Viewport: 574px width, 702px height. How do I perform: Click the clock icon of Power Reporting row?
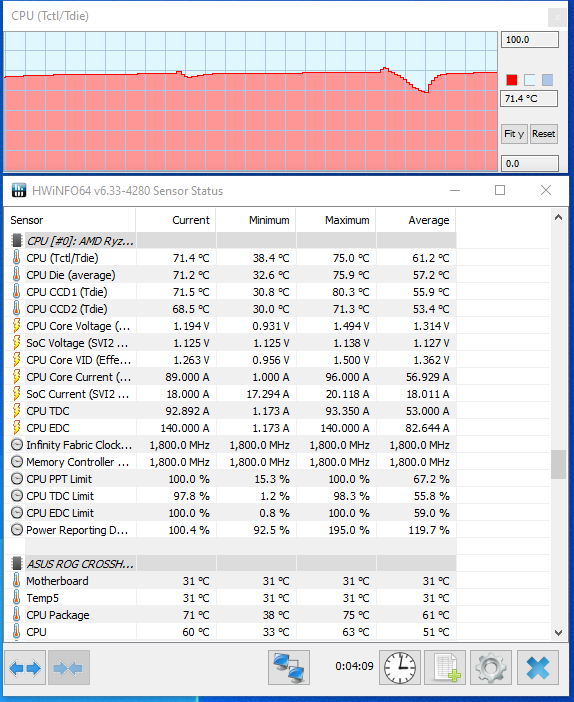pyautogui.click(x=17, y=530)
